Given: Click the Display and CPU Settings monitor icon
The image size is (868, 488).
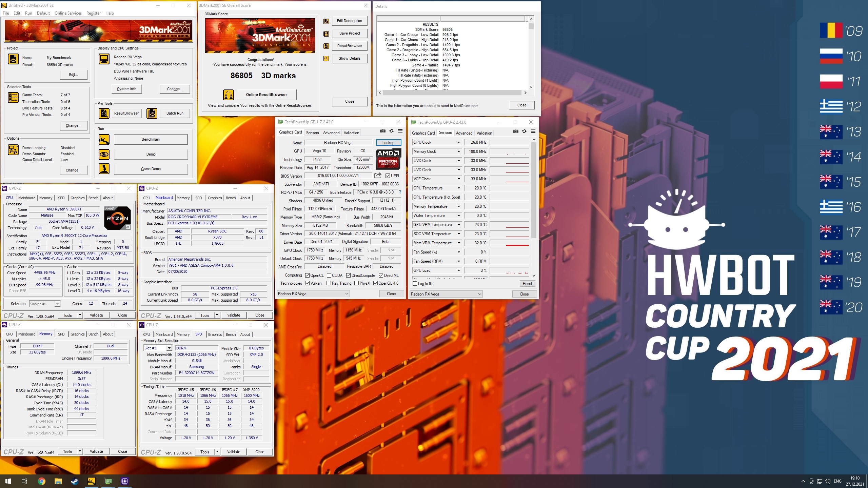Looking at the screenshot, I should click(x=104, y=59).
